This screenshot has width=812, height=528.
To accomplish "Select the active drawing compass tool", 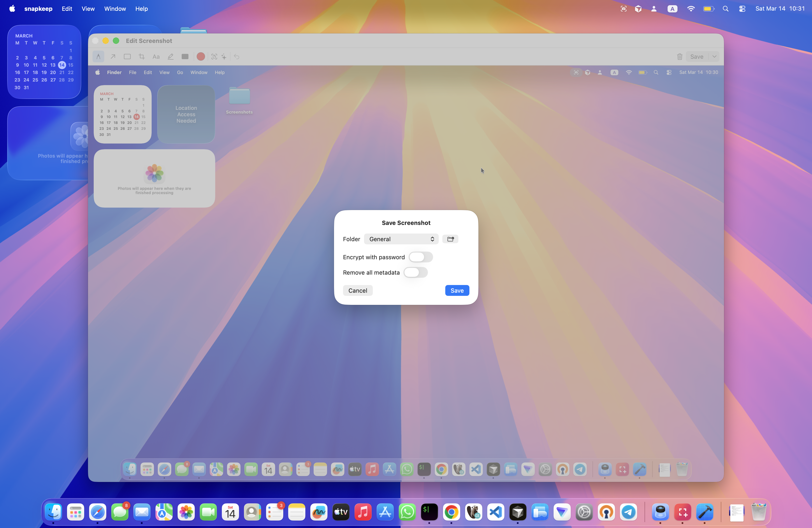I will [98, 57].
